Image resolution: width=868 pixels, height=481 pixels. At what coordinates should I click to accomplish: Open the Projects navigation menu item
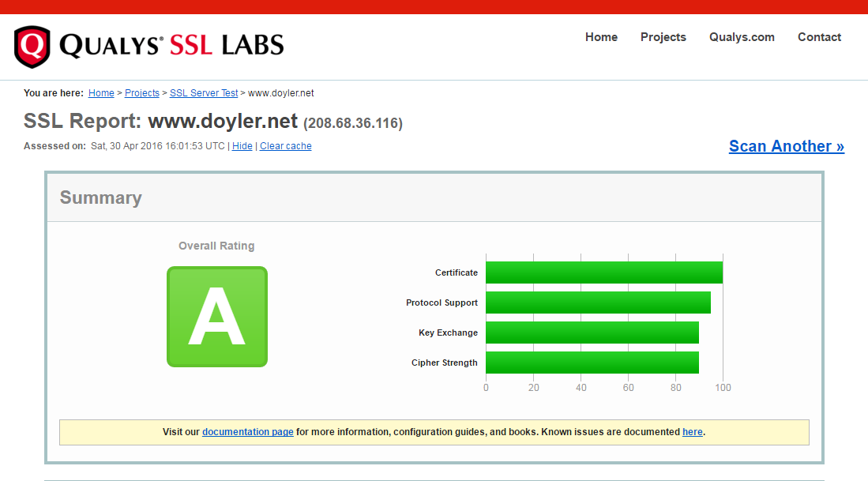pos(663,37)
